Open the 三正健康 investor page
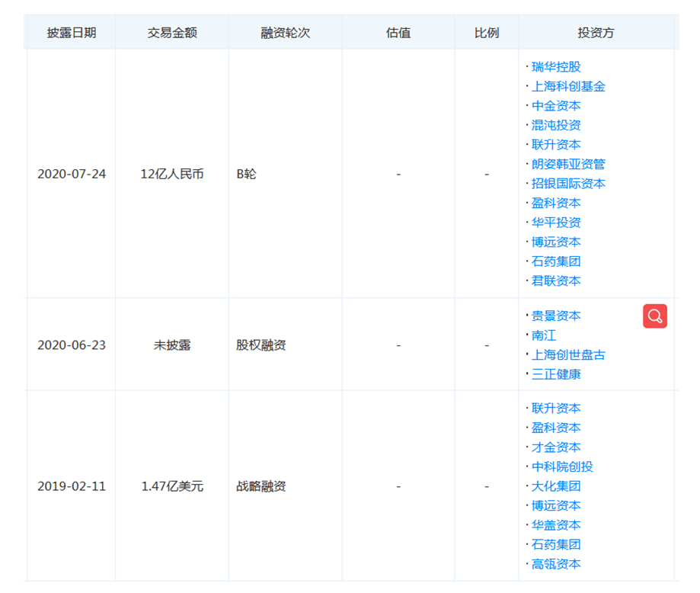 click(x=556, y=374)
